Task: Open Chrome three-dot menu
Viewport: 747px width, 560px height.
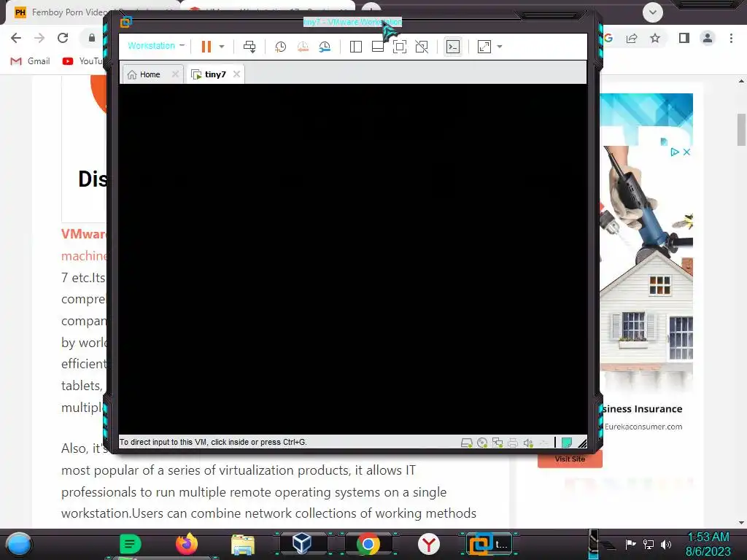Action: click(x=731, y=38)
